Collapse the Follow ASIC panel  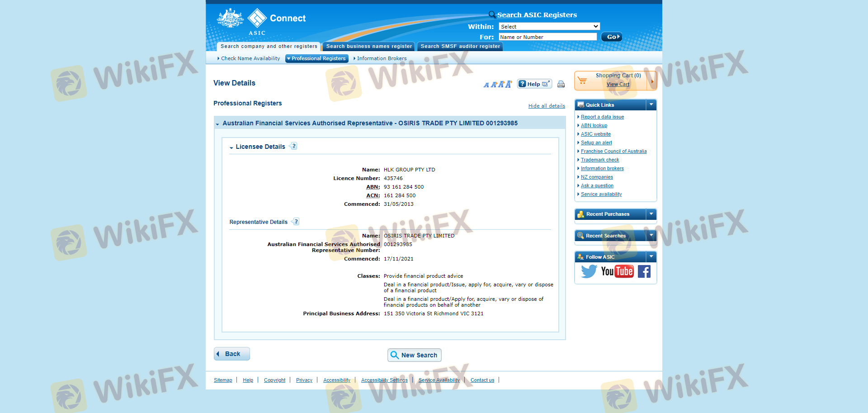[651, 257]
